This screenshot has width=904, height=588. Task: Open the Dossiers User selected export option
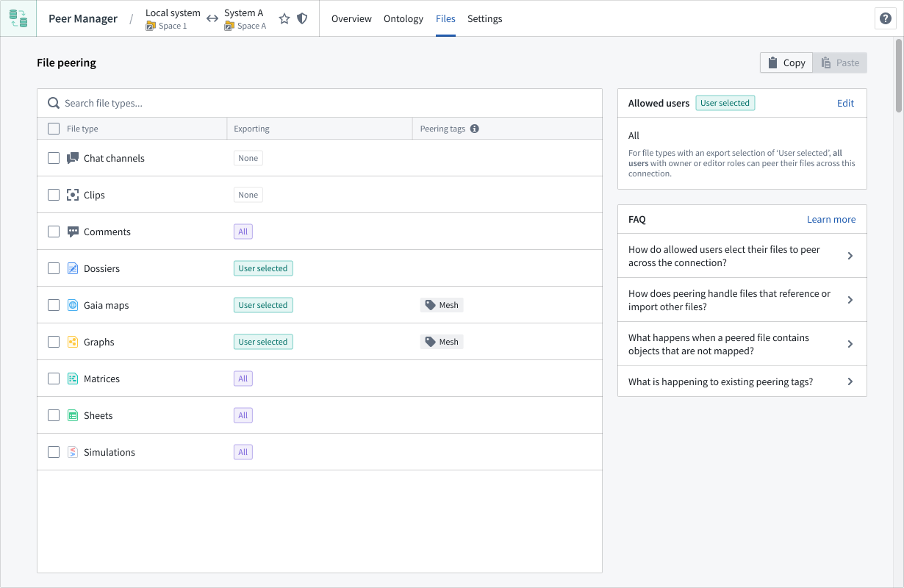[x=263, y=268]
